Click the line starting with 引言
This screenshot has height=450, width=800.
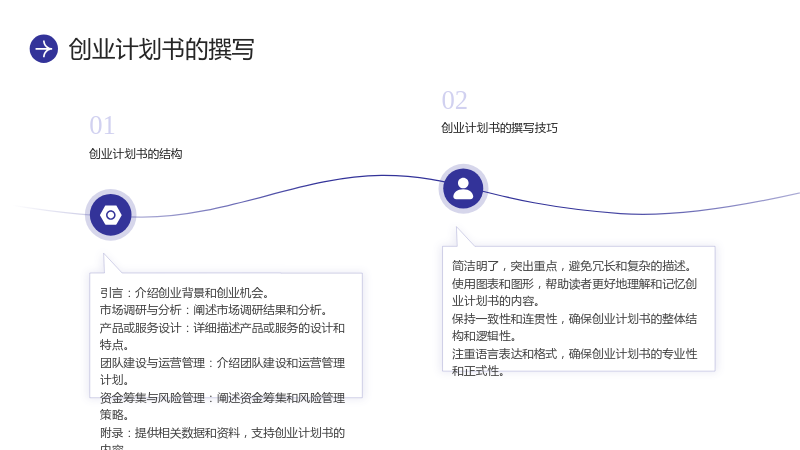click(184, 293)
